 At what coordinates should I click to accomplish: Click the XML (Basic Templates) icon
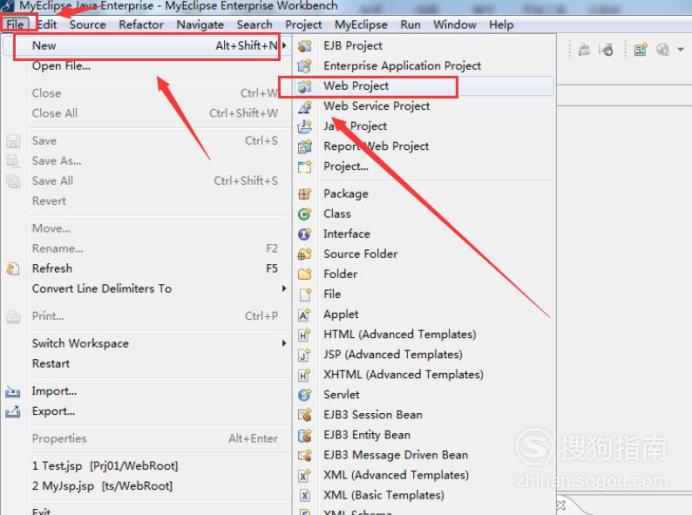click(305, 495)
